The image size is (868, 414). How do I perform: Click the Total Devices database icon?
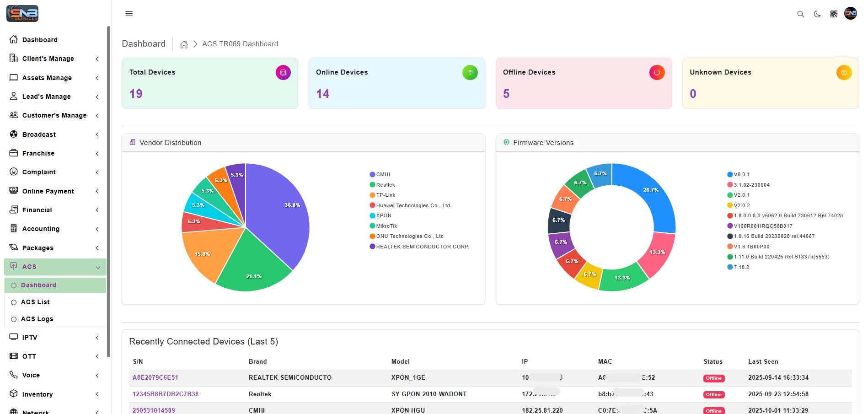[283, 72]
